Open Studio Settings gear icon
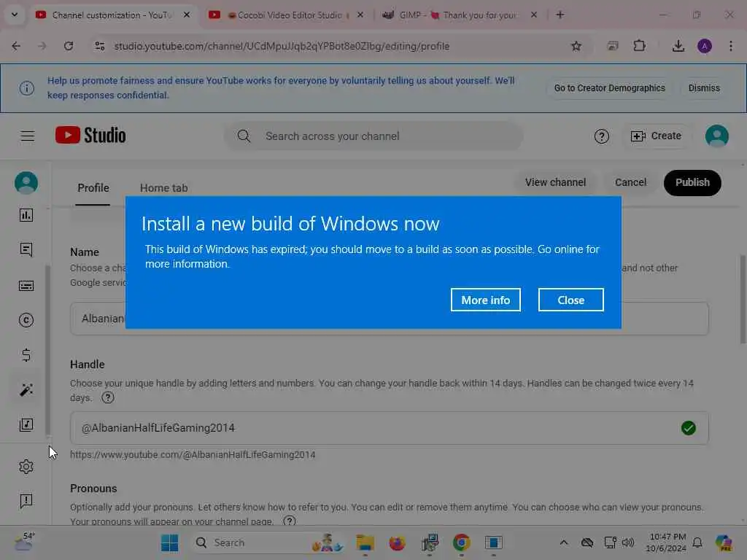The height and width of the screenshot is (560, 747). pos(26,467)
